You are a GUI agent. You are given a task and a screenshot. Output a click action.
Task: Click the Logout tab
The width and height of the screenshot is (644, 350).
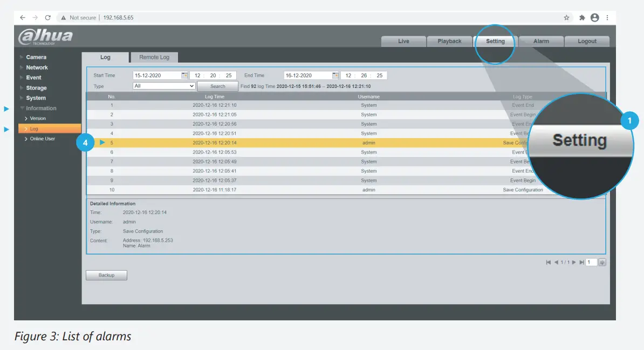point(587,41)
